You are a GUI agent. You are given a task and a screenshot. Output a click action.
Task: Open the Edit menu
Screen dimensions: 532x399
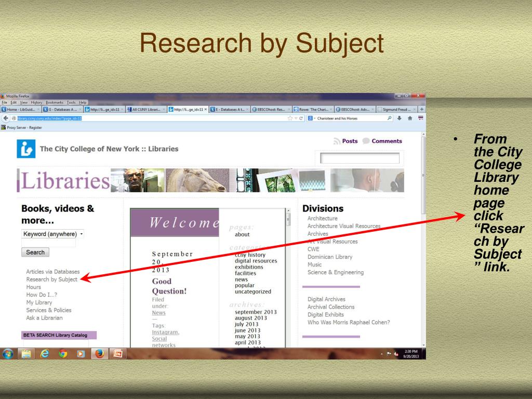click(14, 102)
